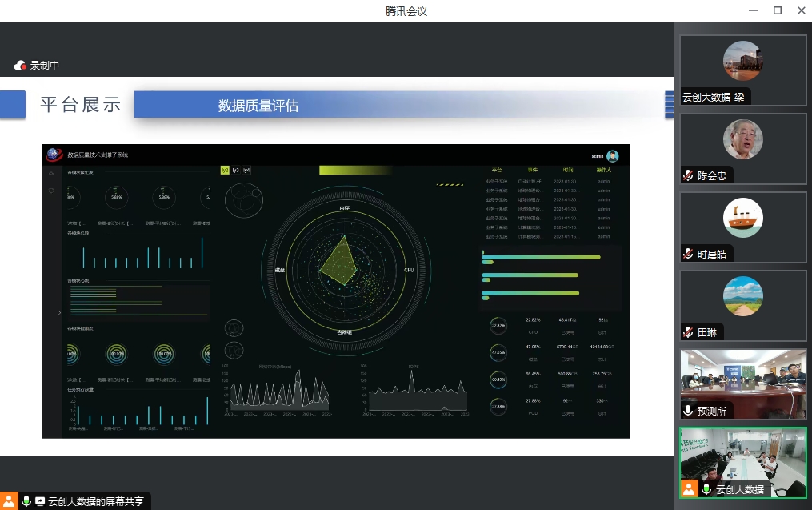Select the 预测所 meeting room video thumbnail
This screenshot has height=510, width=812.
(x=742, y=383)
